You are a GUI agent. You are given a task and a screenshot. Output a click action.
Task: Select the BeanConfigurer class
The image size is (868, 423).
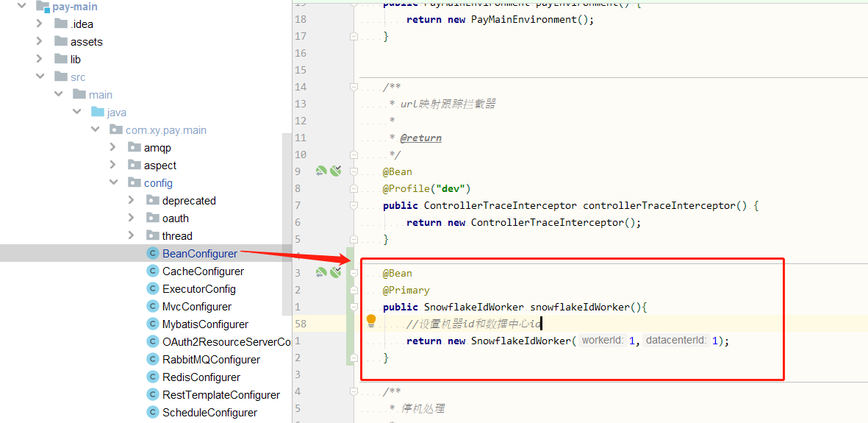(200, 253)
